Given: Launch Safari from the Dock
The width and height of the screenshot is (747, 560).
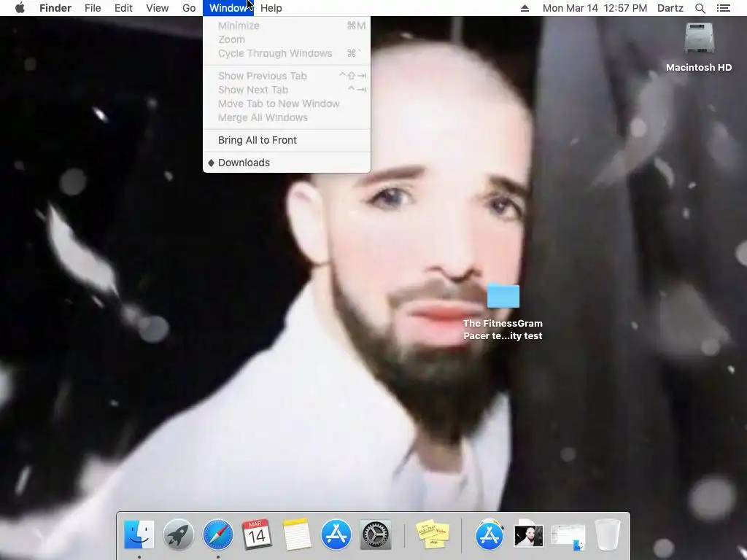Looking at the screenshot, I should coord(217,534).
